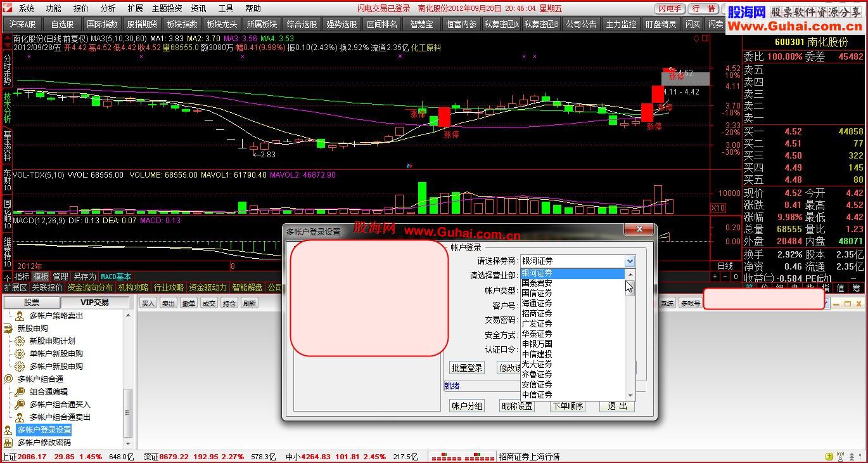Screen dimensions: 868x463
Task: Switch to the 技术分析 side tab
Action: point(8,107)
